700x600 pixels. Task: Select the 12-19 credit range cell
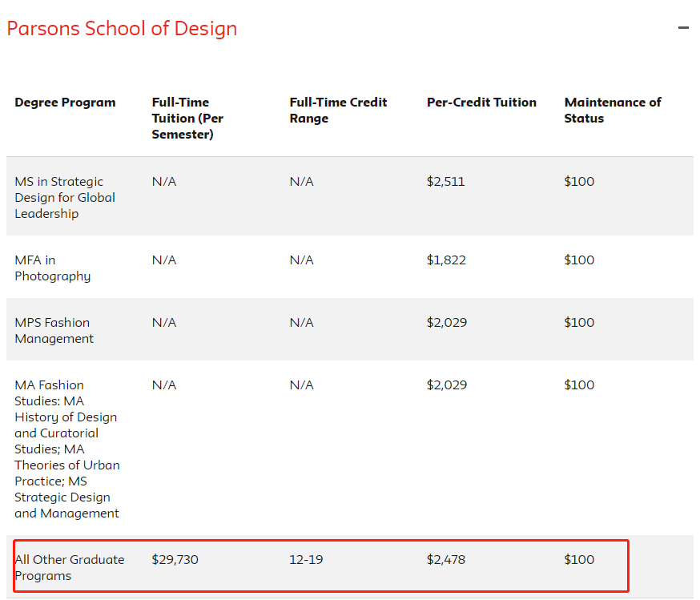[x=306, y=559]
